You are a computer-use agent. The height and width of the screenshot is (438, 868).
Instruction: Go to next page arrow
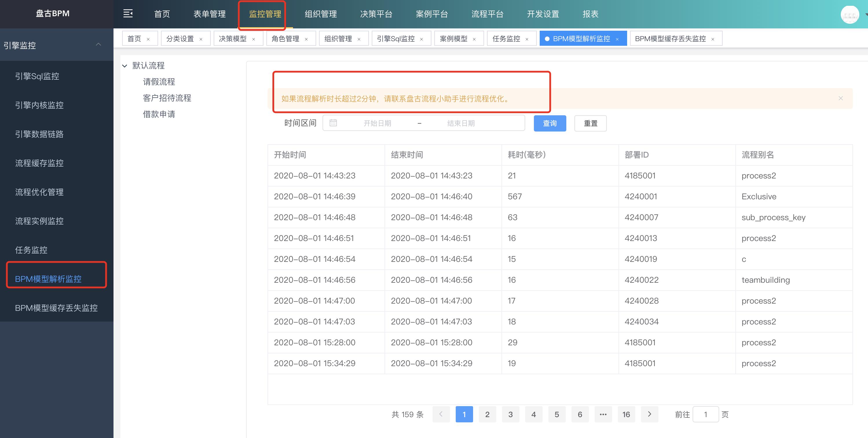649,414
